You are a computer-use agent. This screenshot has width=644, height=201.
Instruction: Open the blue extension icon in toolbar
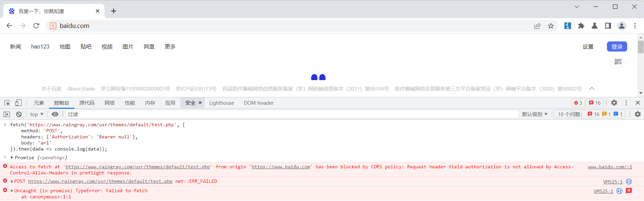(568, 26)
